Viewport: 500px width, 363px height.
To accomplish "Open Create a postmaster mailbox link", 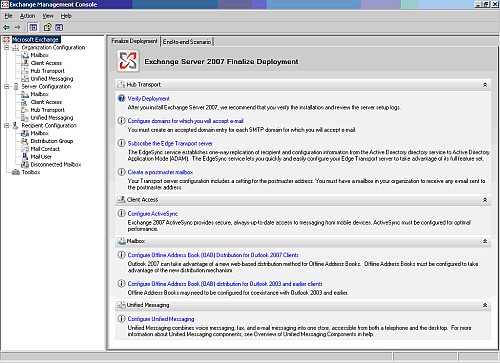I will pyautogui.click(x=160, y=172).
